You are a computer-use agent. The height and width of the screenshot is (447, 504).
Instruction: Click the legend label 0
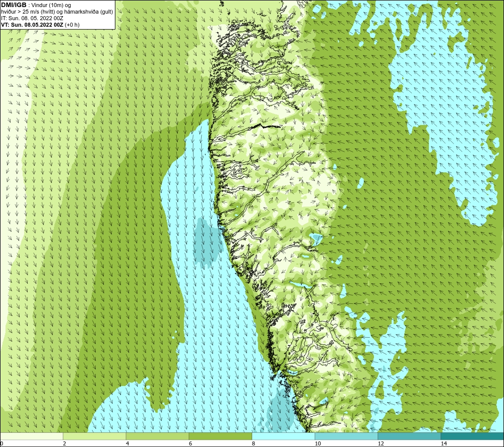2,443
